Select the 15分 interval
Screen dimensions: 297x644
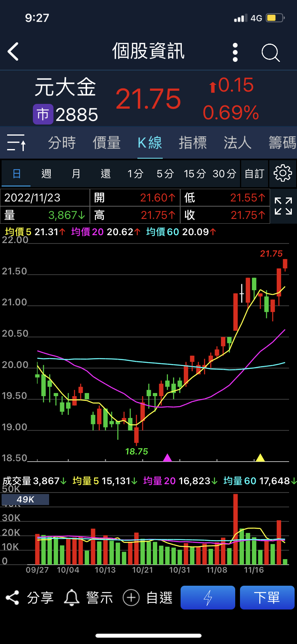click(195, 174)
